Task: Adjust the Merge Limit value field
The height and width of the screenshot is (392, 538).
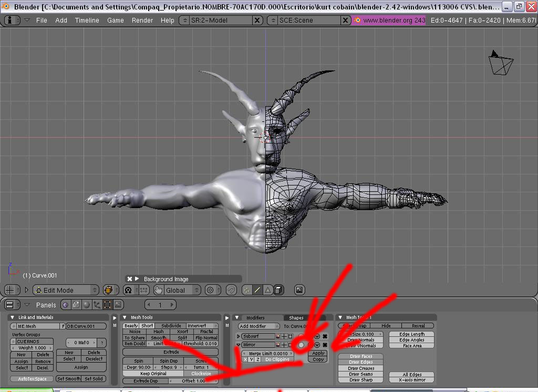Action: [268, 354]
